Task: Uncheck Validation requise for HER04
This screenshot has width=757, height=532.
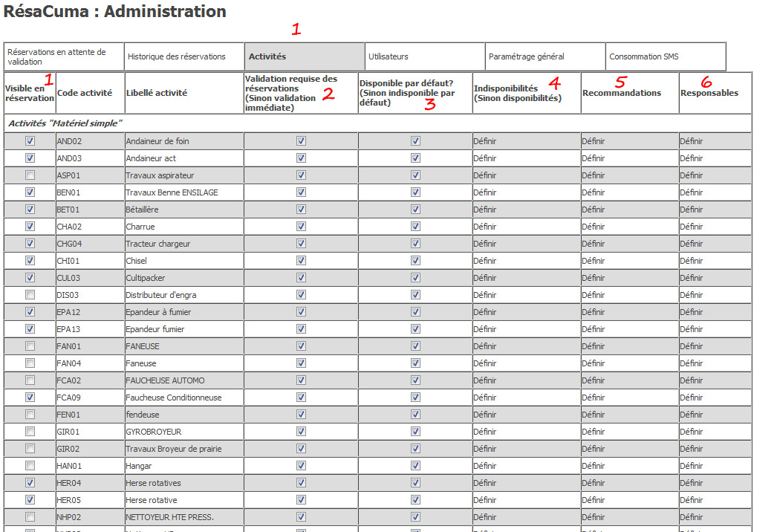Action: click(x=301, y=483)
